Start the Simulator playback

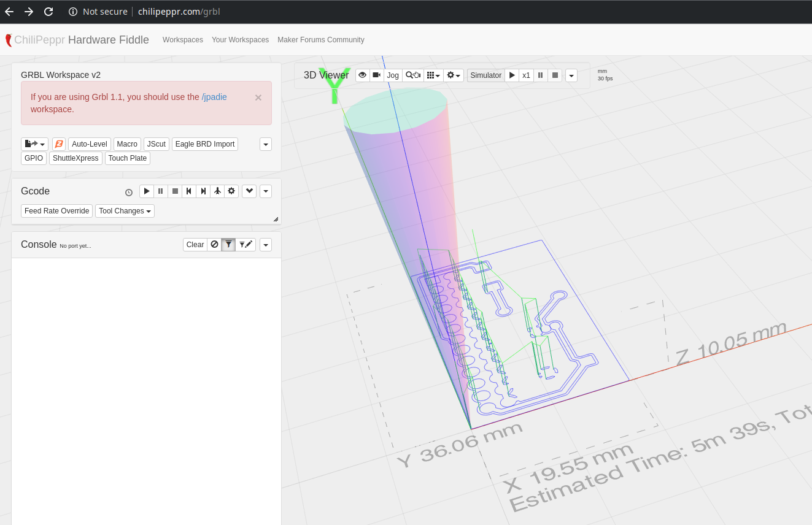[512, 75]
